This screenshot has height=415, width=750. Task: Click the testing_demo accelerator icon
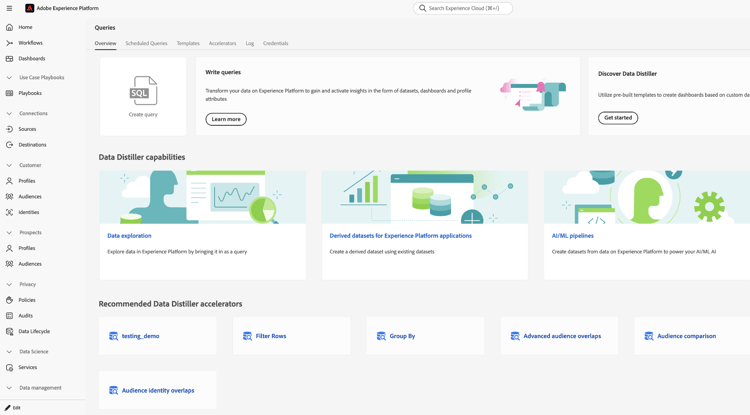(113, 336)
